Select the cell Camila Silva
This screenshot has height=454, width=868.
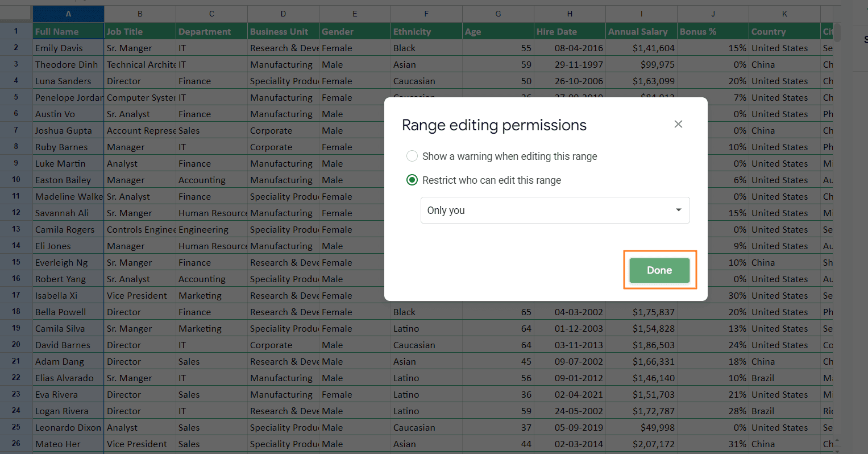click(68, 328)
